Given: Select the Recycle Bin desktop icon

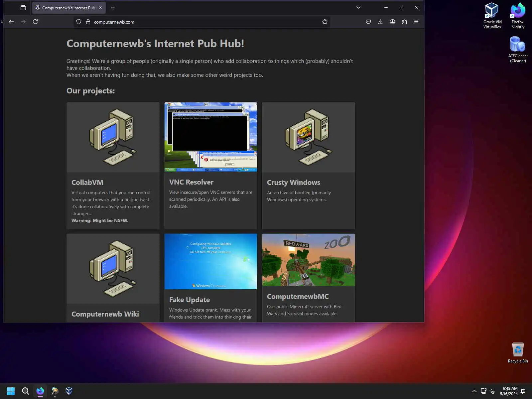Looking at the screenshot, I should [x=518, y=353].
